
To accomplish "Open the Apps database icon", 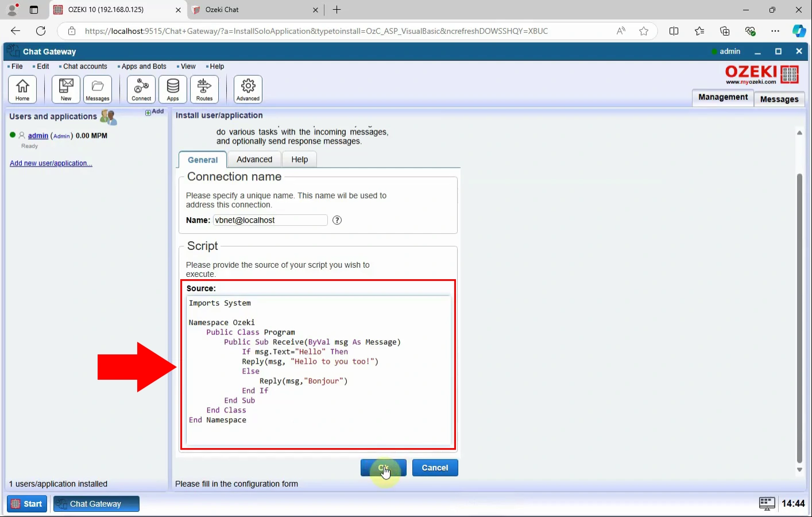I will tap(173, 89).
